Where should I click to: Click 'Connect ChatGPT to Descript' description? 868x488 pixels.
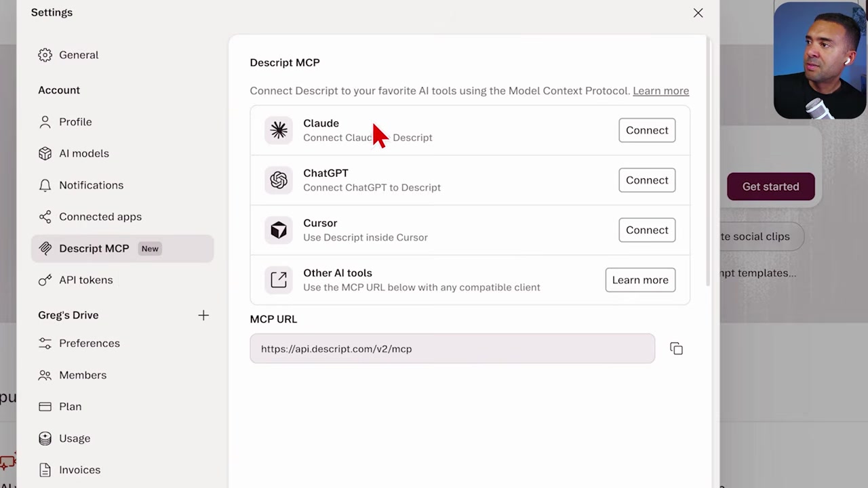372,188
